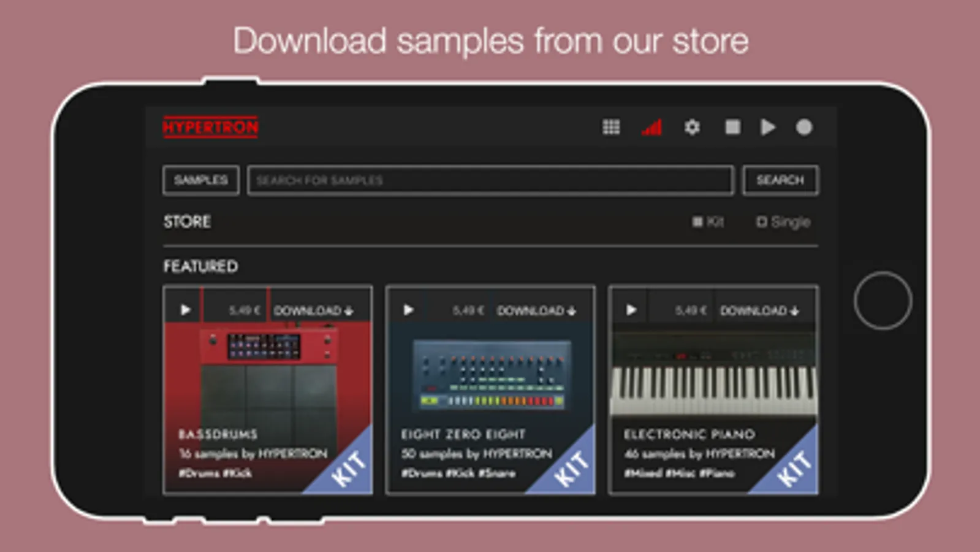Open the red volume levels icon
The image size is (980, 552).
(651, 127)
